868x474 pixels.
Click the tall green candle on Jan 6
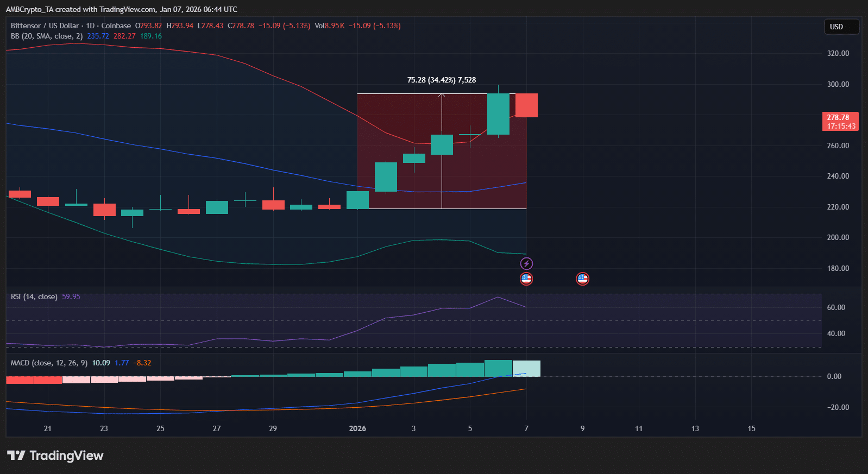[x=498, y=114]
